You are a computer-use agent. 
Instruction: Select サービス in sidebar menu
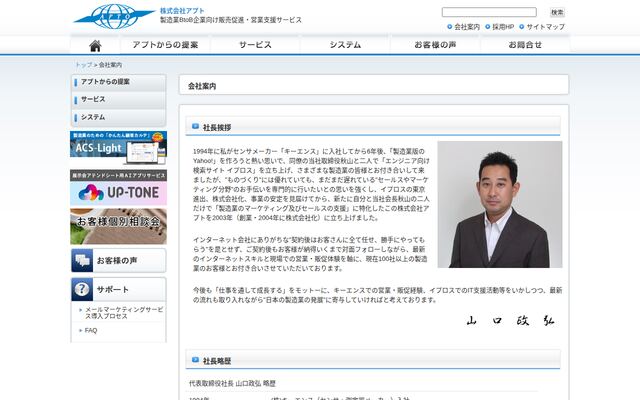(118, 100)
